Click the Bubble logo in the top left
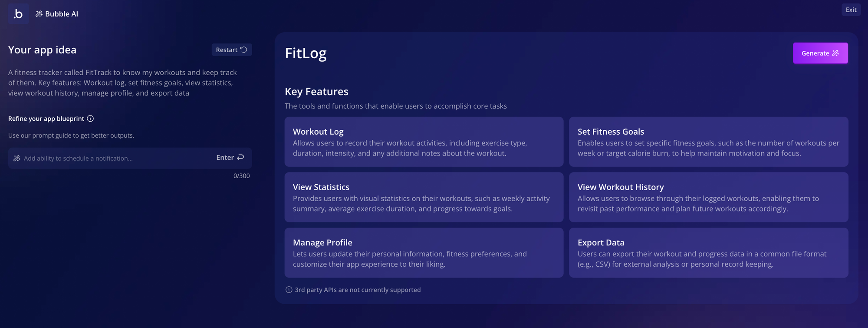The image size is (868, 328). pyautogui.click(x=18, y=13)
